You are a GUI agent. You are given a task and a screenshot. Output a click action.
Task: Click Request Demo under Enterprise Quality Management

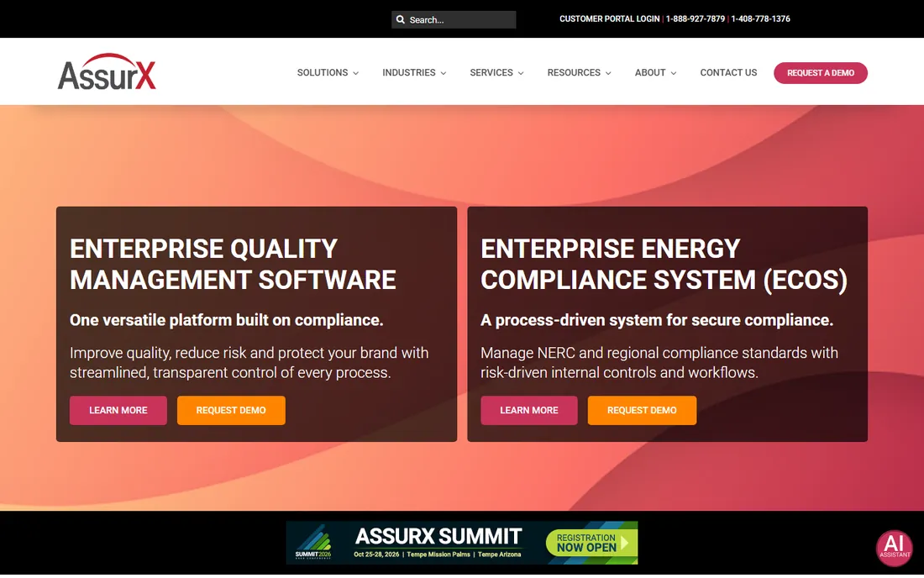231,410
